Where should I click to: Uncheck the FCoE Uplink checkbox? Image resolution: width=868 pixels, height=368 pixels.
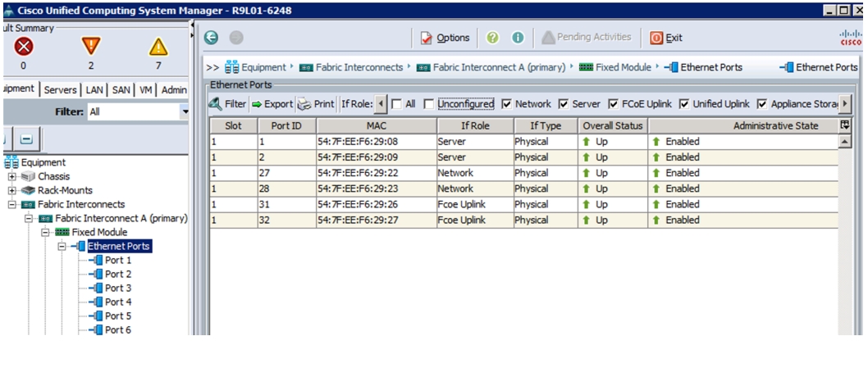(x=614, y=104)
